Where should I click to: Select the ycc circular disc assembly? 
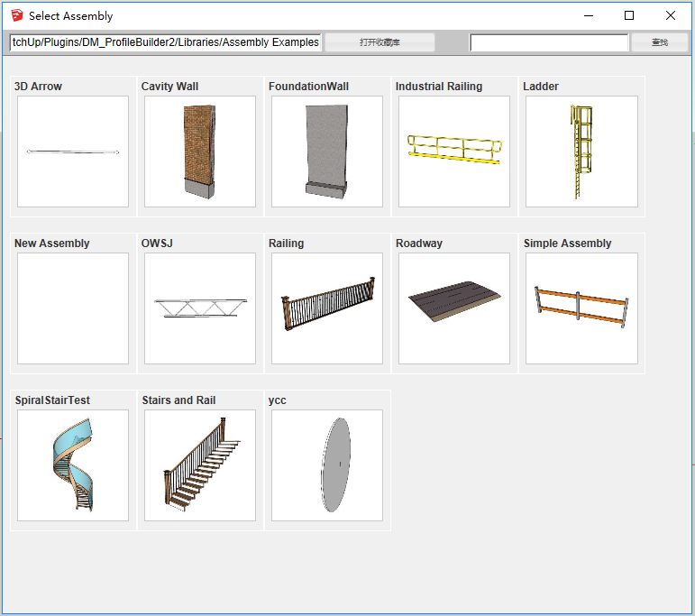[x=327, y=465]
